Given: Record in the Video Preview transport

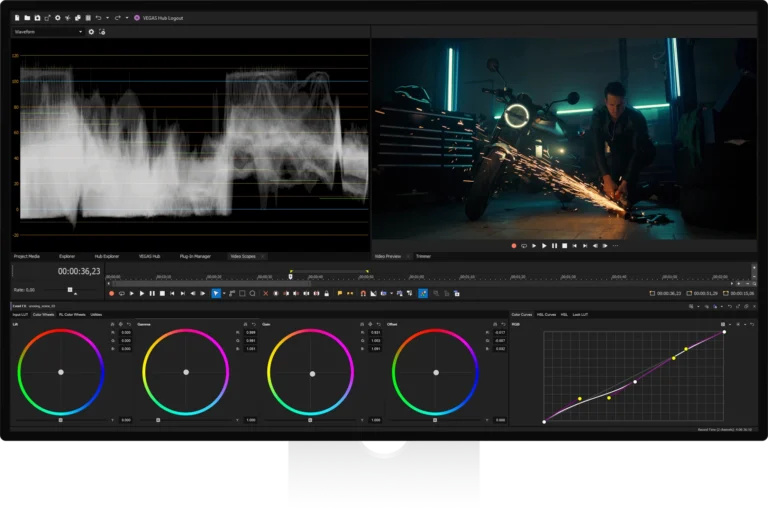Looking at the screenshot, I should tap(514, 246).
